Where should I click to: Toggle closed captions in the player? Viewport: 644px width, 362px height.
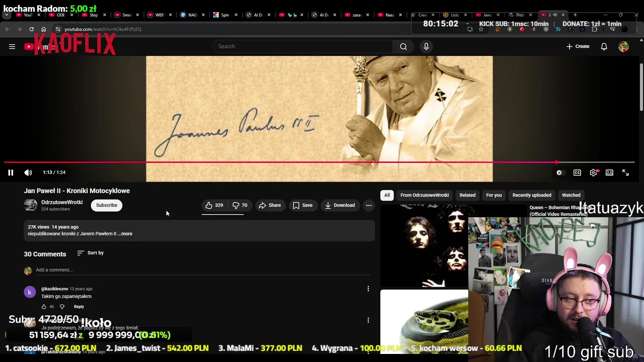click(577, 172)
